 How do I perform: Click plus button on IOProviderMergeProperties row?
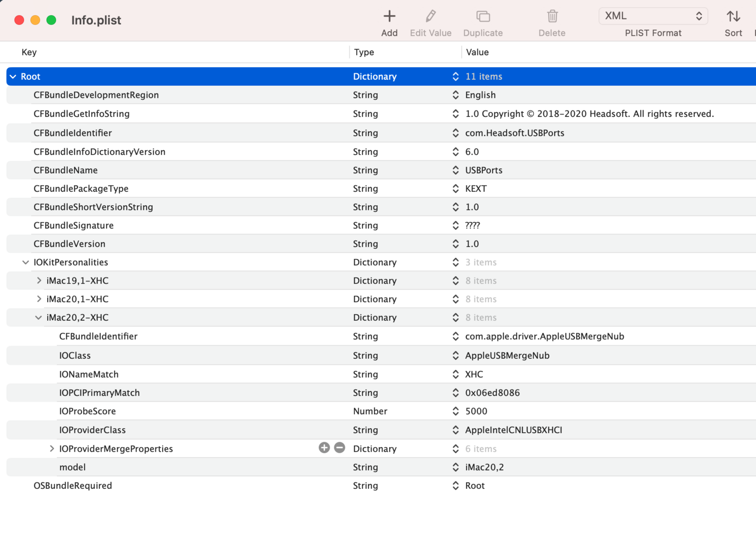coord(324,448)
